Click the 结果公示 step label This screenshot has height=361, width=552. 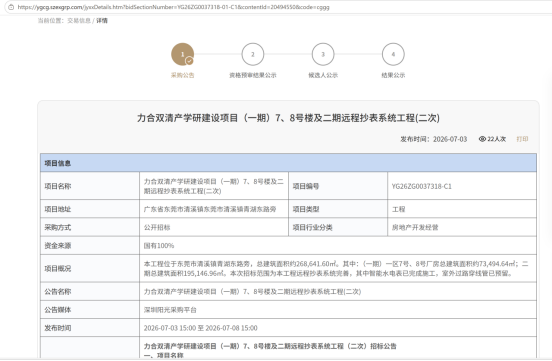(393, 75)
